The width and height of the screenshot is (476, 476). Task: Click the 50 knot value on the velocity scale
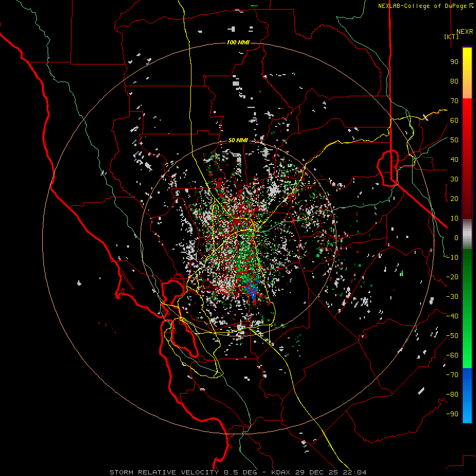(454, 140)
